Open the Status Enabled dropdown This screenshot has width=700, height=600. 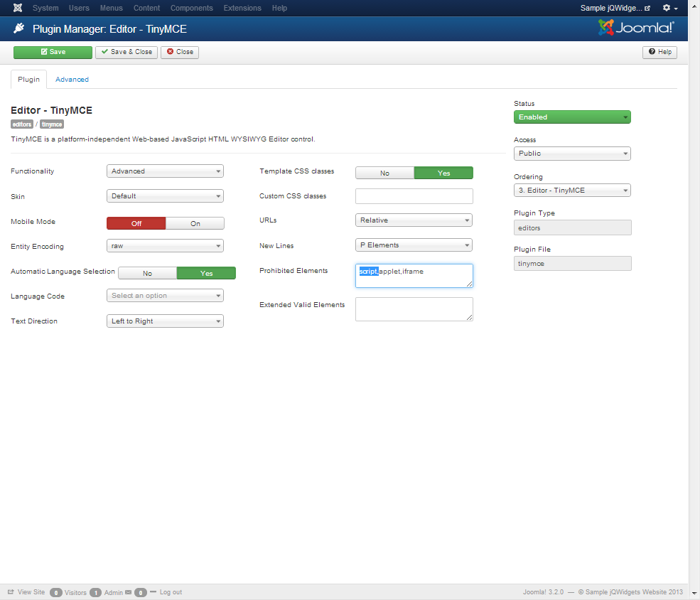coord(572,117)
